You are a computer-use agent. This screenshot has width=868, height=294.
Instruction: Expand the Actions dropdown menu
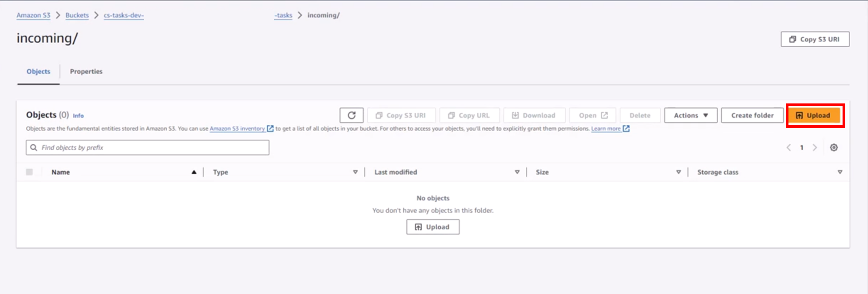(x=690, y=115)
